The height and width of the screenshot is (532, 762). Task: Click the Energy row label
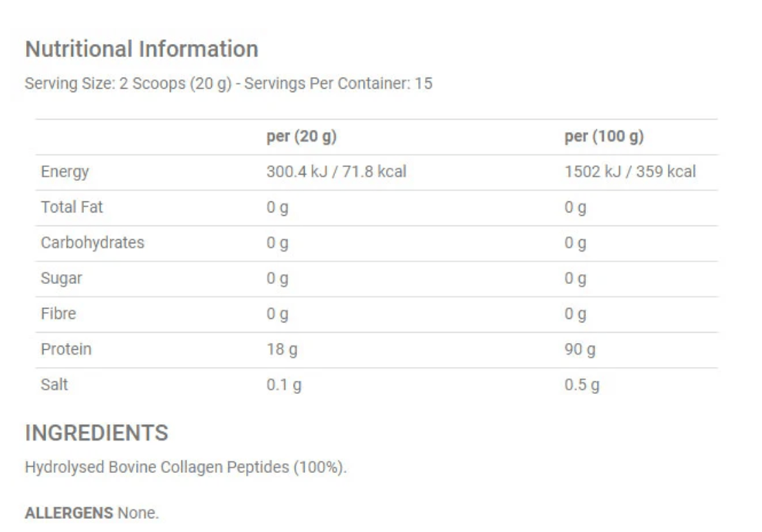(65, 172)
